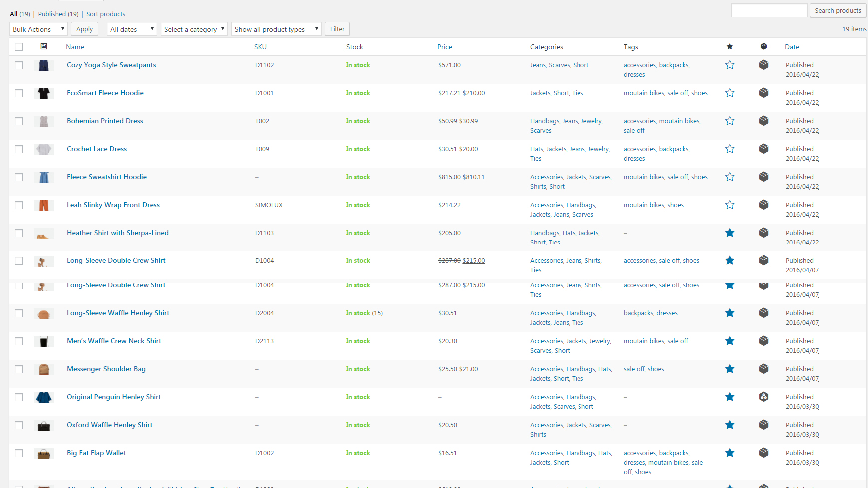The image size is (868, 488).
Task: Open thumbnail of Cozy Yoga Style Sweatpants
Action: tap(44, 65)
